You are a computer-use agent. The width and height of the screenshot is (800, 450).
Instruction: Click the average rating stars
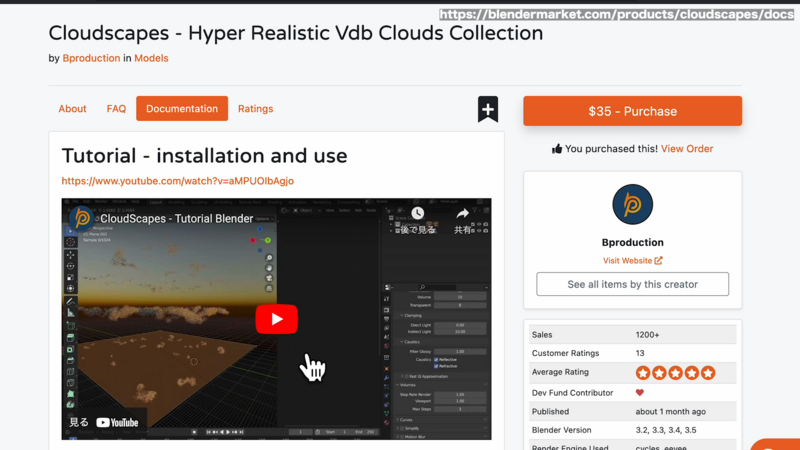point(675,373)
